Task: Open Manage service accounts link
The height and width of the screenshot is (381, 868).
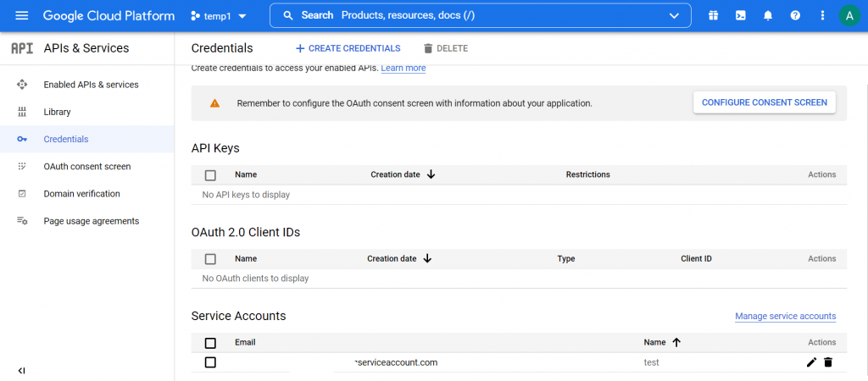Action: (786, 317)
